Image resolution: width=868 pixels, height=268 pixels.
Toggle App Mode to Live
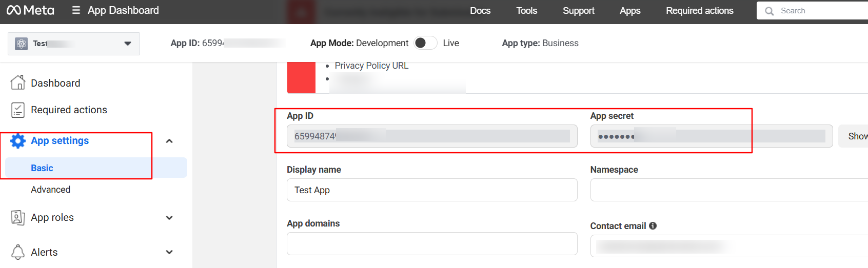425,43
